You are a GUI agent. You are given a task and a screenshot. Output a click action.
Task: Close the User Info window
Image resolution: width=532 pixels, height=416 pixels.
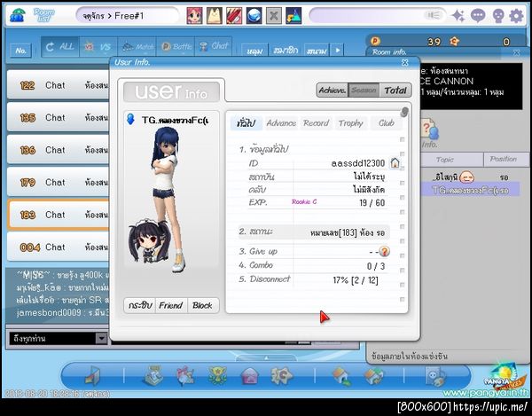tap(405, 62)
